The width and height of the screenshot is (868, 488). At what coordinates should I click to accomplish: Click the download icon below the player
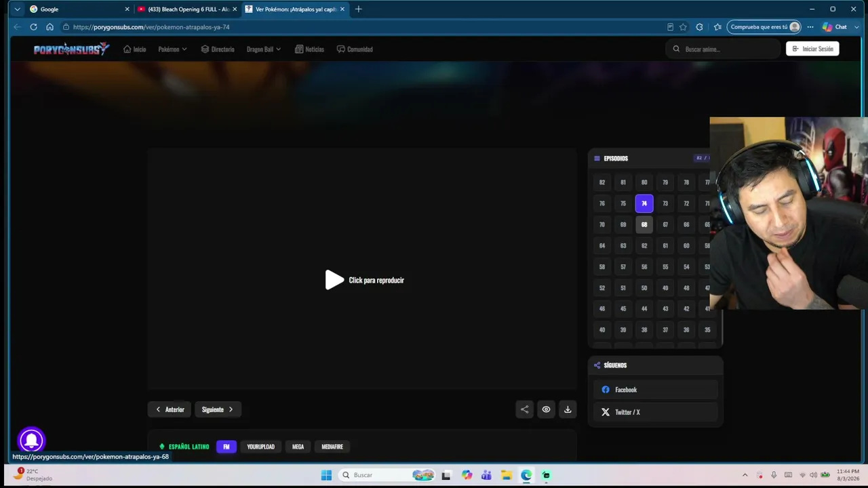point(568,409)
